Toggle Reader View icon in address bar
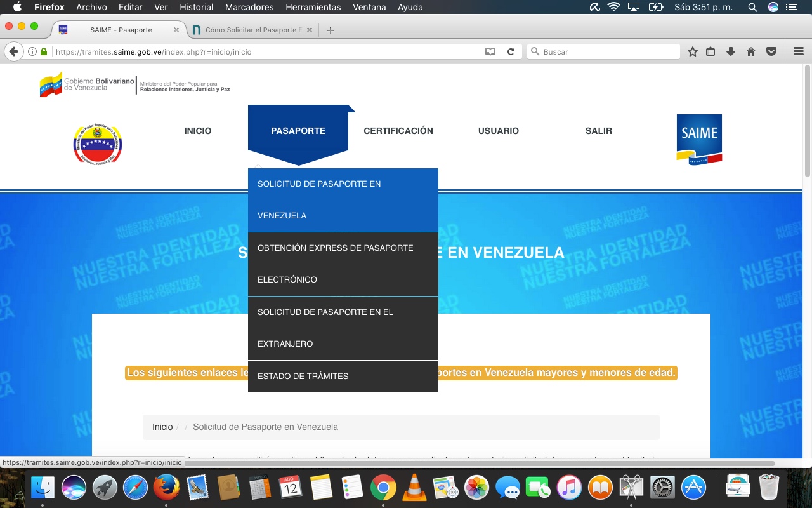812x508 pixels. tap(490, 51)
